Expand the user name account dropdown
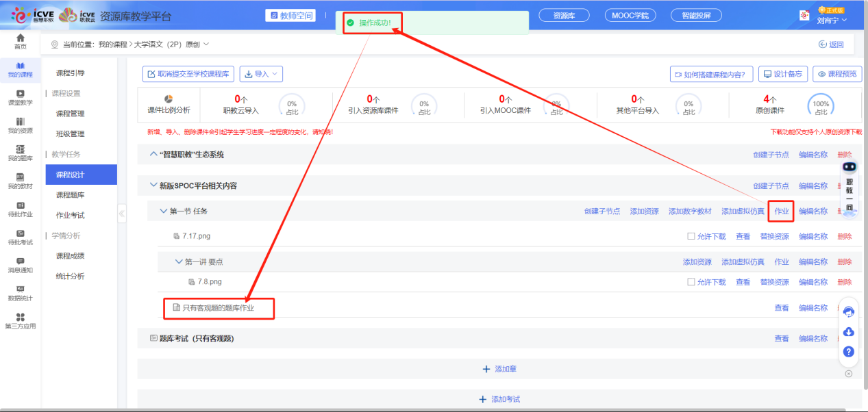Viewport: 868px width, 412px height. 832,21
